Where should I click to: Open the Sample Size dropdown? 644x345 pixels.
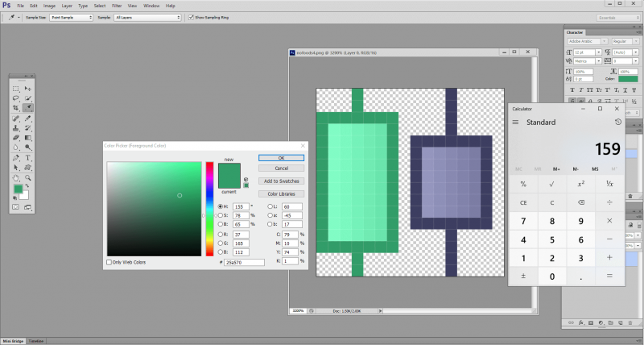70,16
